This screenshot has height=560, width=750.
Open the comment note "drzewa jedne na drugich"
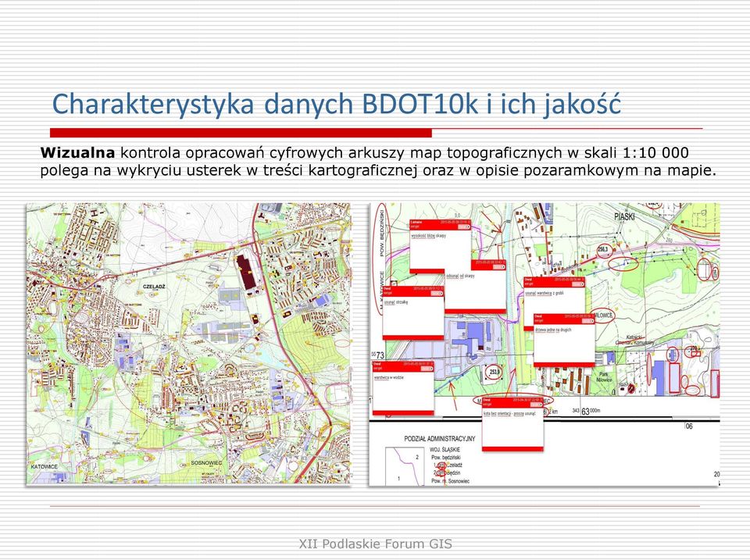click(x=564, y=341)
